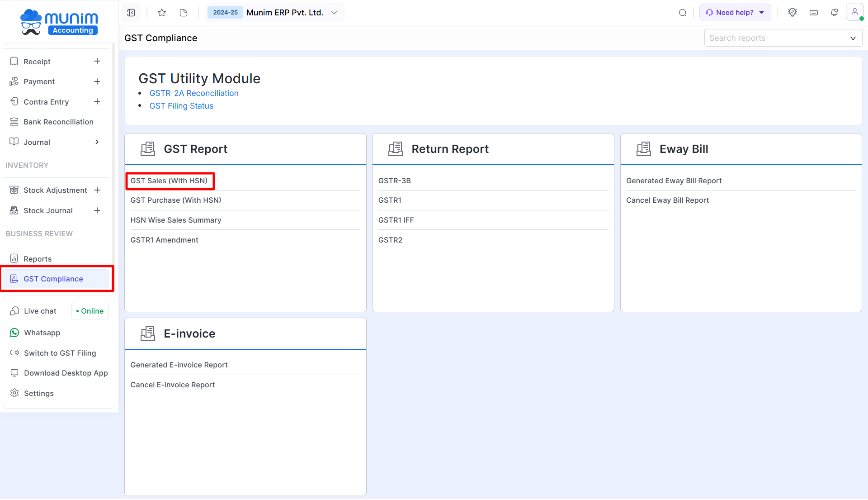The height and width of the screenshot is (500, 868).
Task: Add Stock Journal with plus icon
Action: click(x=97, y=210)
